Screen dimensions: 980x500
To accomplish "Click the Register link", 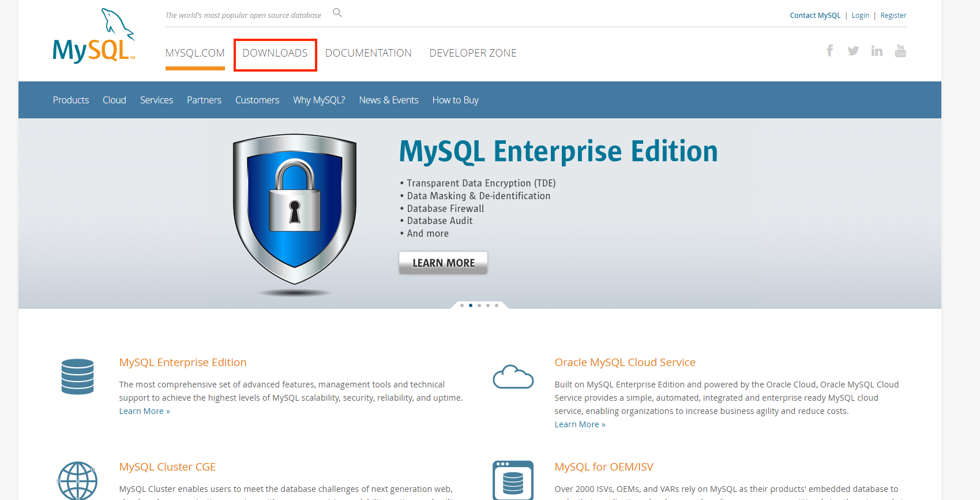I will [x=893, y=16].
